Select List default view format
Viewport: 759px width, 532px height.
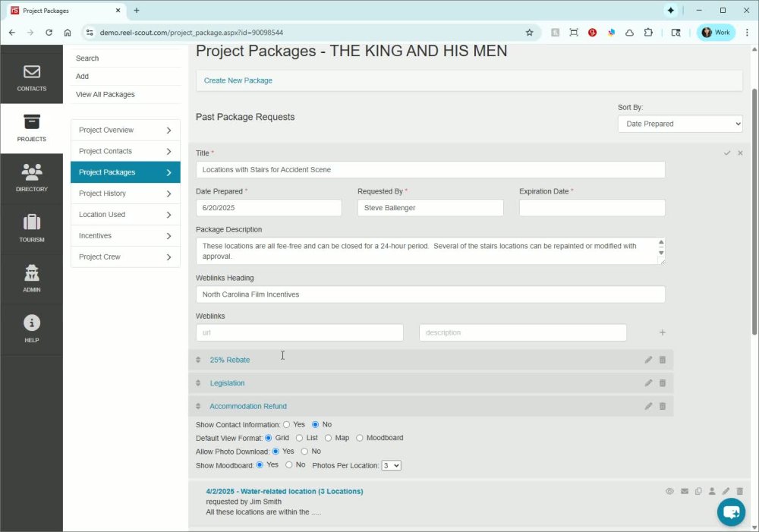coord(299,438)
